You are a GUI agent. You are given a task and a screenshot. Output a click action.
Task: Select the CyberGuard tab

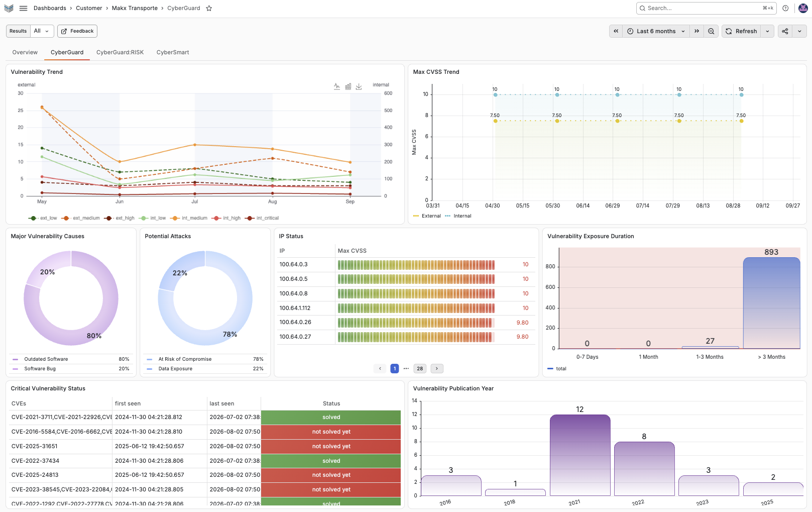(x=67, y=52)
